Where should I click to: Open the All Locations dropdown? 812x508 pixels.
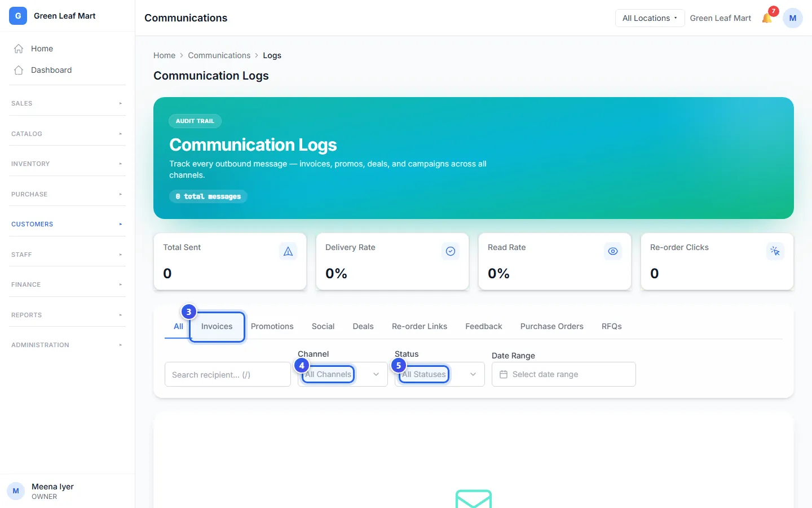click(650, 18)
